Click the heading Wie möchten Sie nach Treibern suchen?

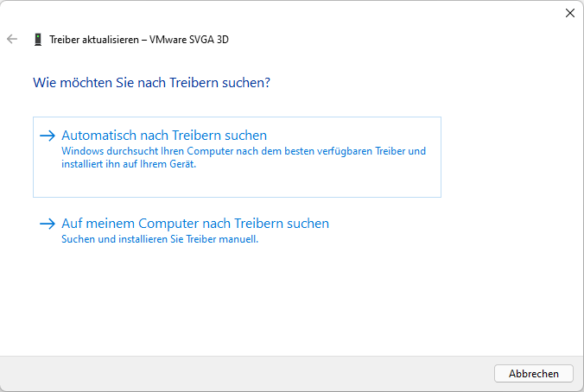(x=152, y=83)
